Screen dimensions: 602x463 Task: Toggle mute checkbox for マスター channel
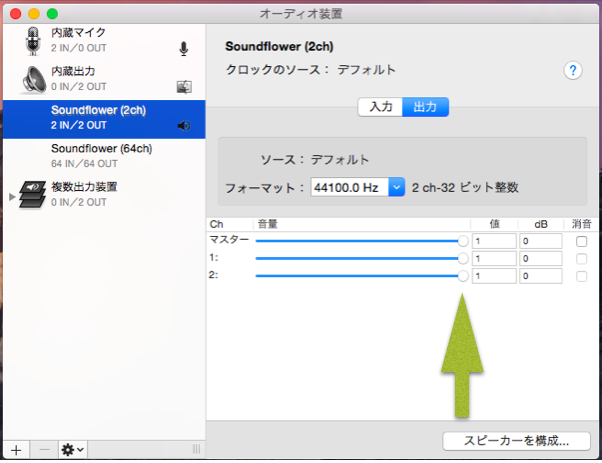pyautogui.click(x=582, y=241)
